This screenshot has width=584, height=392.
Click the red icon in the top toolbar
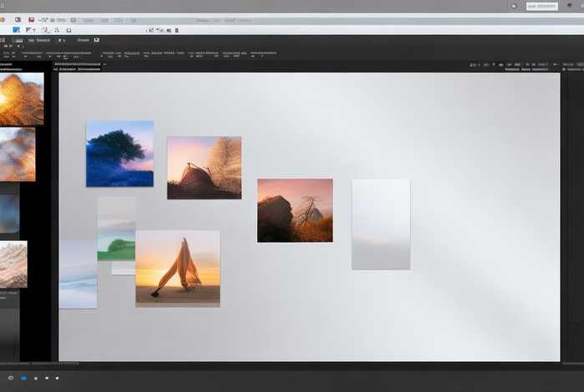point(32,19)
